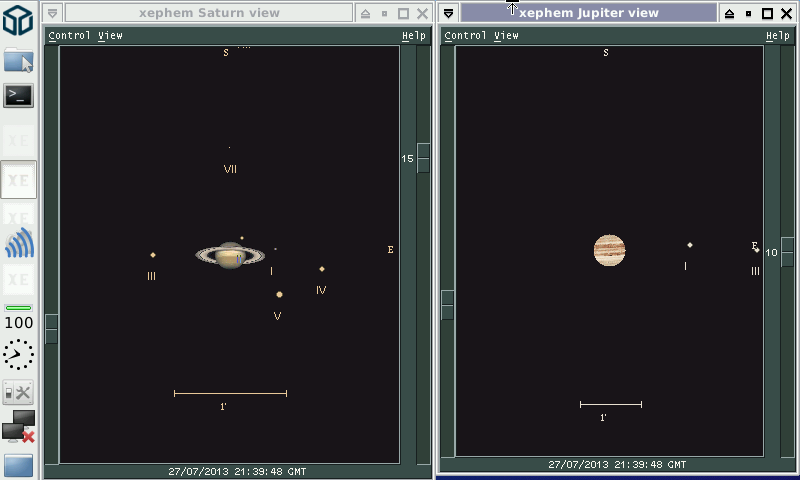Minimize the Jupiter view window
The height and width of the screenshot is (480, 800).
click(x=748, y=14)
